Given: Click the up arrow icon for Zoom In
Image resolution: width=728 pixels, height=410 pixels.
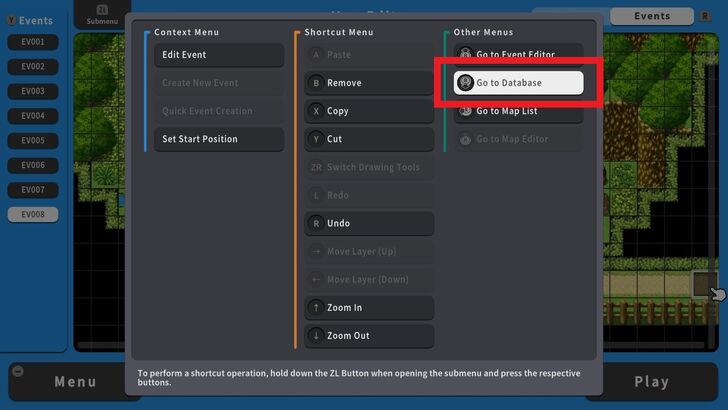Looking at the screenshot, I should (x=316, y=307).
